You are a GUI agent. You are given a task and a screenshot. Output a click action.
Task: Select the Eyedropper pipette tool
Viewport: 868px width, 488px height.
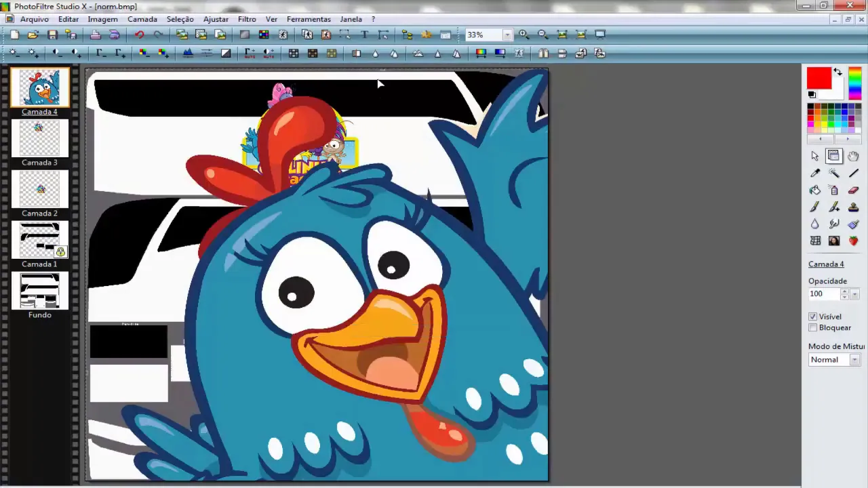coord(815,173)
